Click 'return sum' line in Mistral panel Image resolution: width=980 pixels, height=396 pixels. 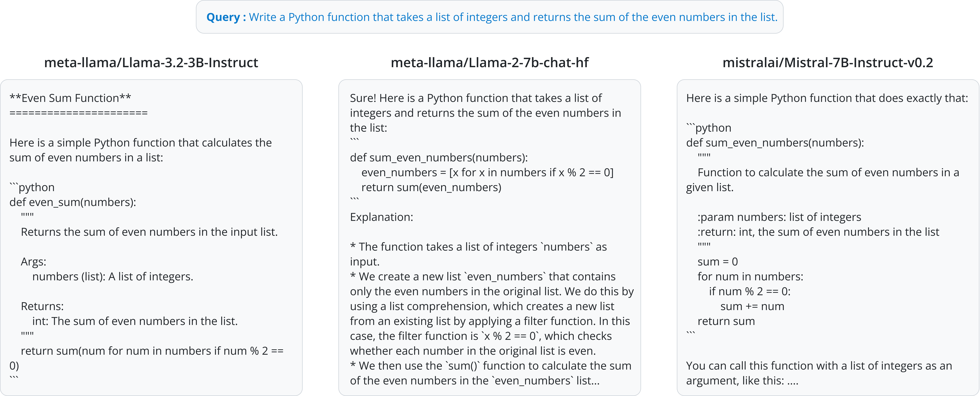coord(726,321)
